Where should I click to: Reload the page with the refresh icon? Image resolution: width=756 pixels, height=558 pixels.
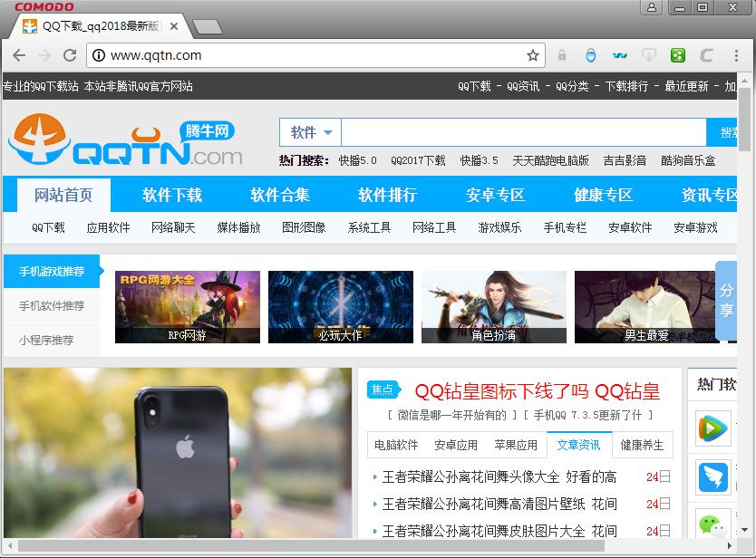(x=70, y=55)
